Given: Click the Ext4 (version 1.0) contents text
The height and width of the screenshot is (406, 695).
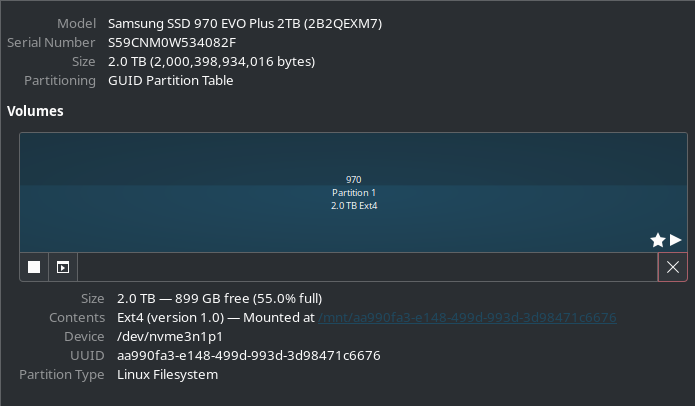Looking at the screenshot, I should pos(171,318).
